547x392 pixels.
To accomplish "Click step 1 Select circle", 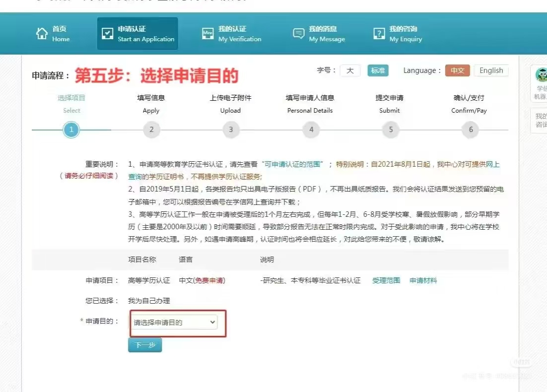I will click(71, 130).
